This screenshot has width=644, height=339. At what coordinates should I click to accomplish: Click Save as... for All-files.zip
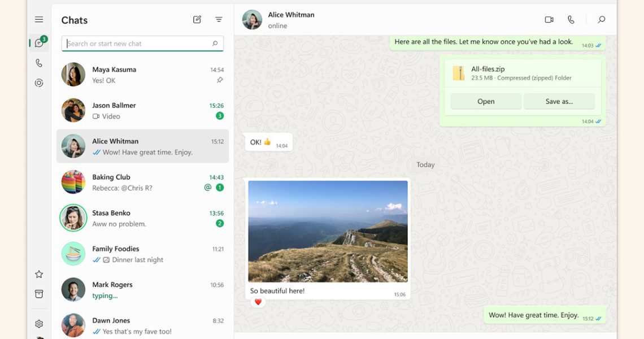tap(559, 101)
